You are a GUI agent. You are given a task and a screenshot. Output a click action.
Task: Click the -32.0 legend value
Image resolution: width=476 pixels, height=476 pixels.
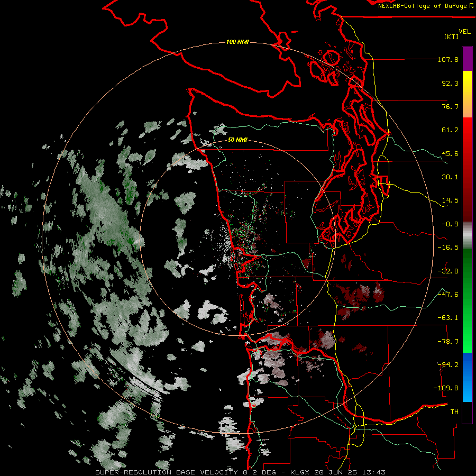tap(448, 271)
